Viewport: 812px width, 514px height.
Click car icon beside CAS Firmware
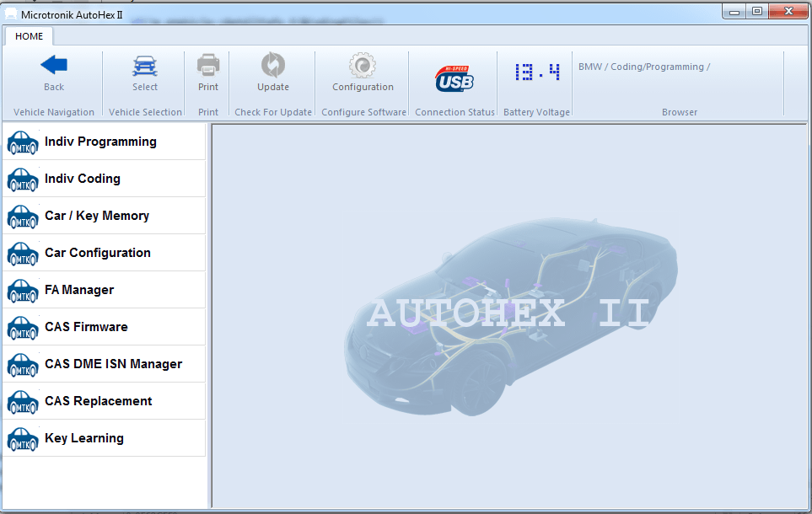point(23,328)
